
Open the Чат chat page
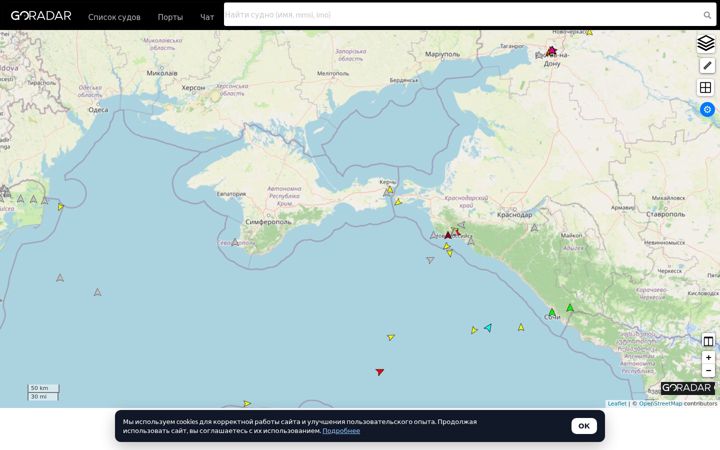(207, 17)
